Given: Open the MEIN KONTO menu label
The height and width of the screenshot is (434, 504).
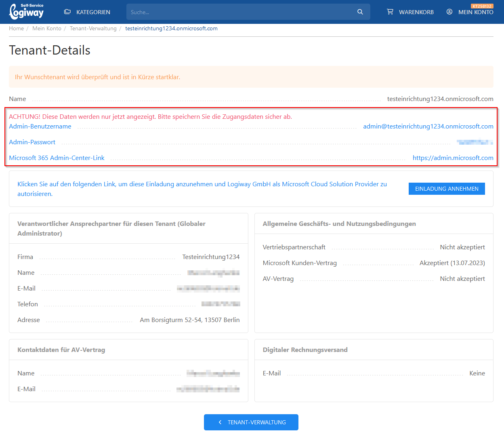Looking at the screenshot, I should click(x=475, y=13).
